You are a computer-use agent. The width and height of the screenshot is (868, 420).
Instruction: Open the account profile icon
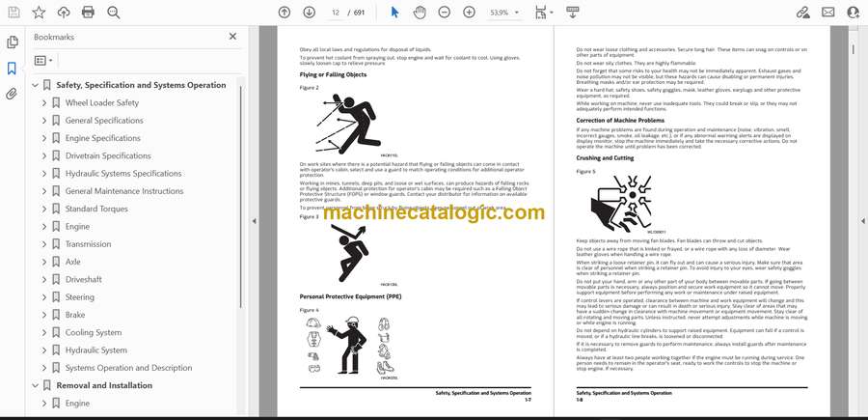tap(854, 13)
